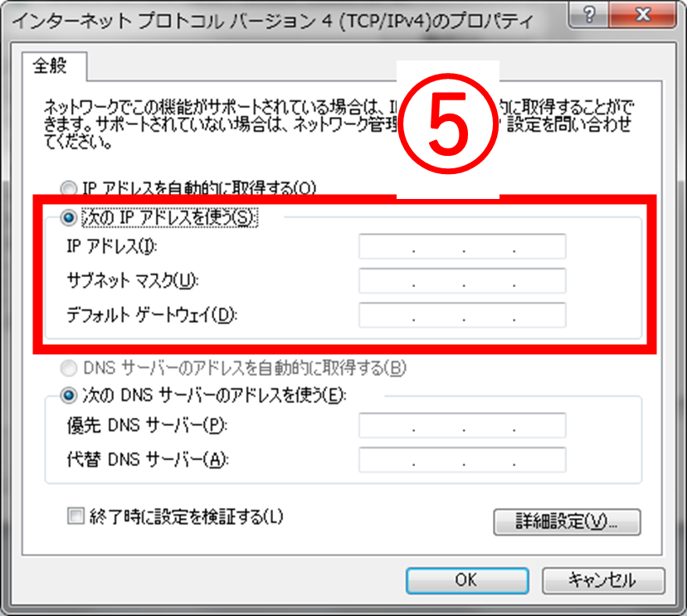Viewport: 687px width, 616px height.
Task: Select 次の IP アドレスを使う radio button
Action: 69,217
